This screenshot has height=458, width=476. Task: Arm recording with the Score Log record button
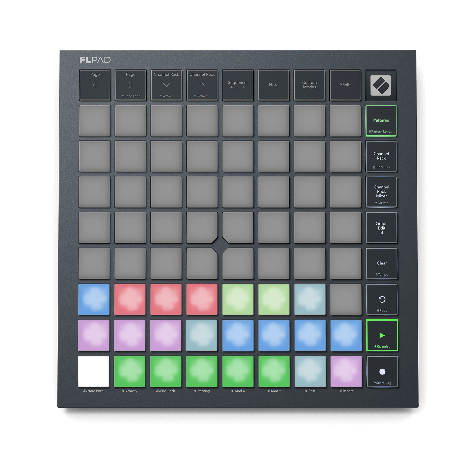click(382, 372)
